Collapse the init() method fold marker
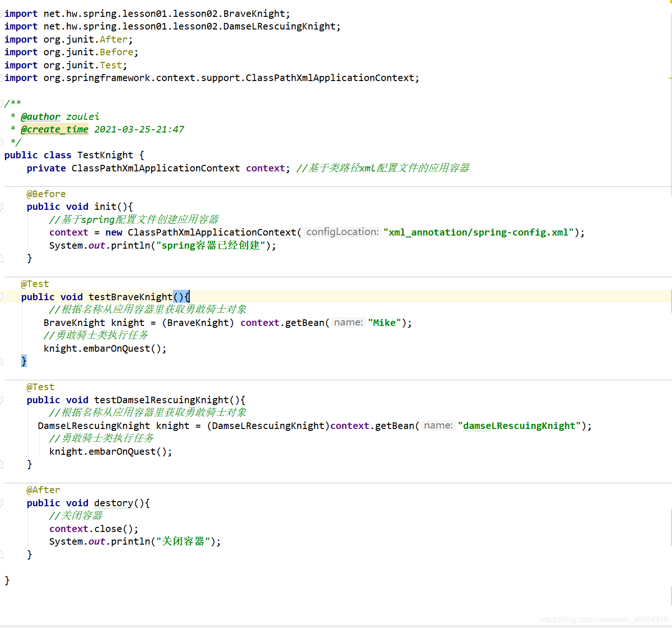672x628 pixels. coord(1,207)
